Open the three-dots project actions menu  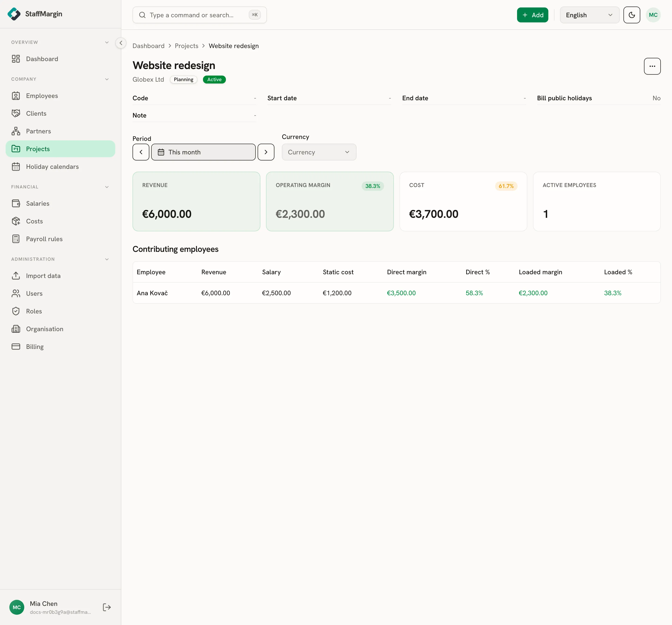pos(652,66)
